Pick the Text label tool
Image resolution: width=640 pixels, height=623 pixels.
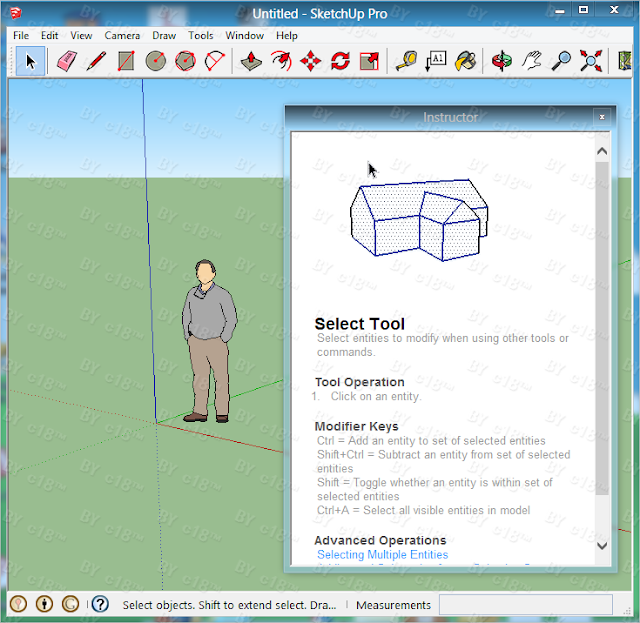click(436, 61)
